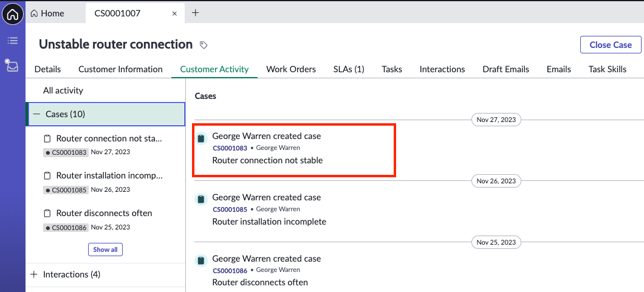644x292 pixels.
Task: Open the home icon in sidebar
Action: pos(13,13)
